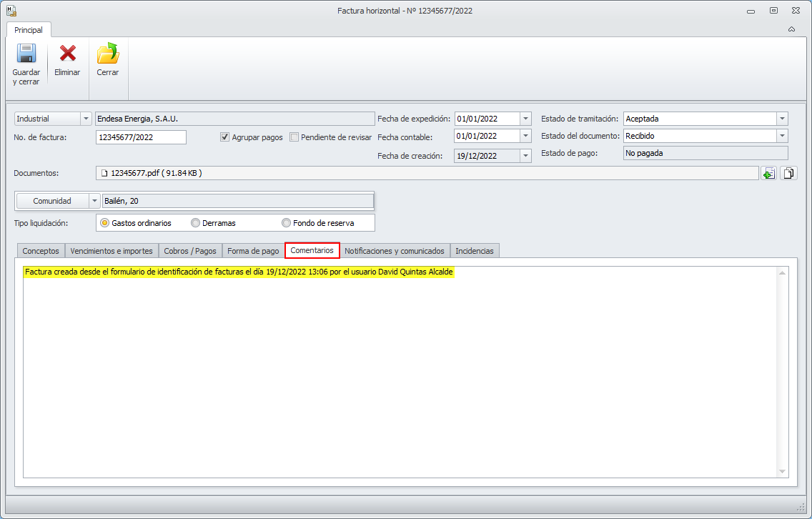Click the add document icon with green plus
The height and width of the screenshot is (519, 812).
coord(769,173)
